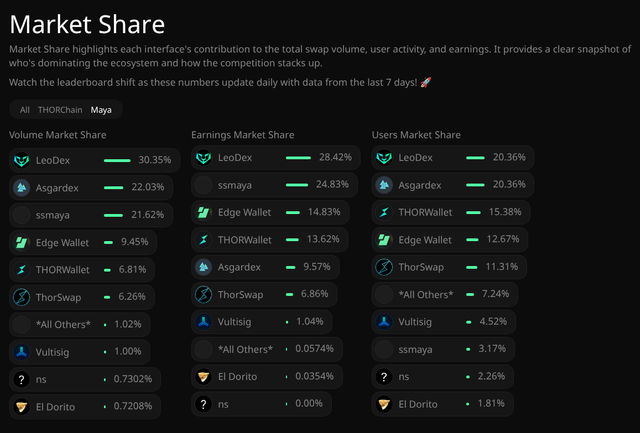Click the LeoDex 30.35% volume share bar

coord(117,160)
